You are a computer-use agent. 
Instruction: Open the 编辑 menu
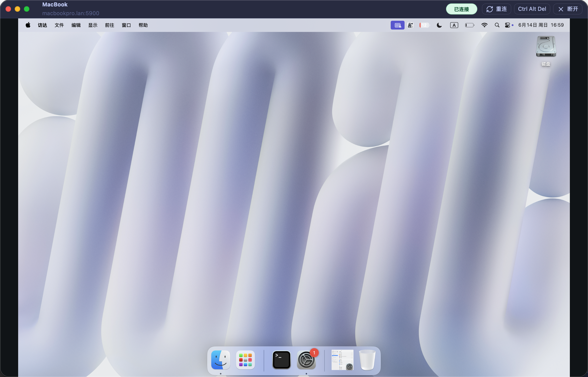pos(76,25)
